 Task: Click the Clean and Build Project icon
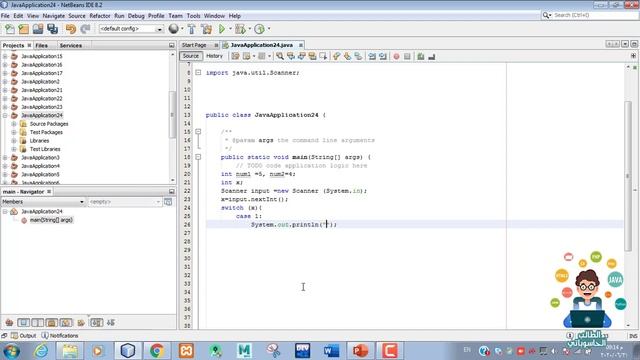click(x=207, y=29)
